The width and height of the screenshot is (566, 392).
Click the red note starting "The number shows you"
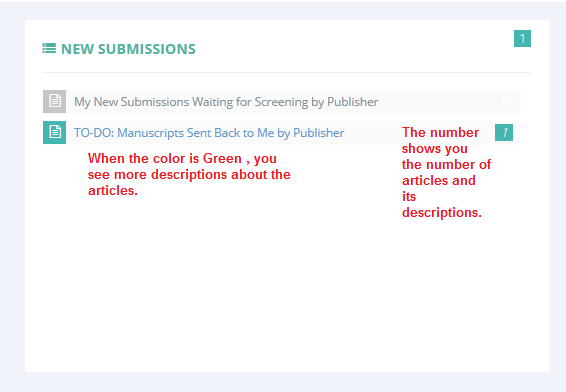pos(447,173)
